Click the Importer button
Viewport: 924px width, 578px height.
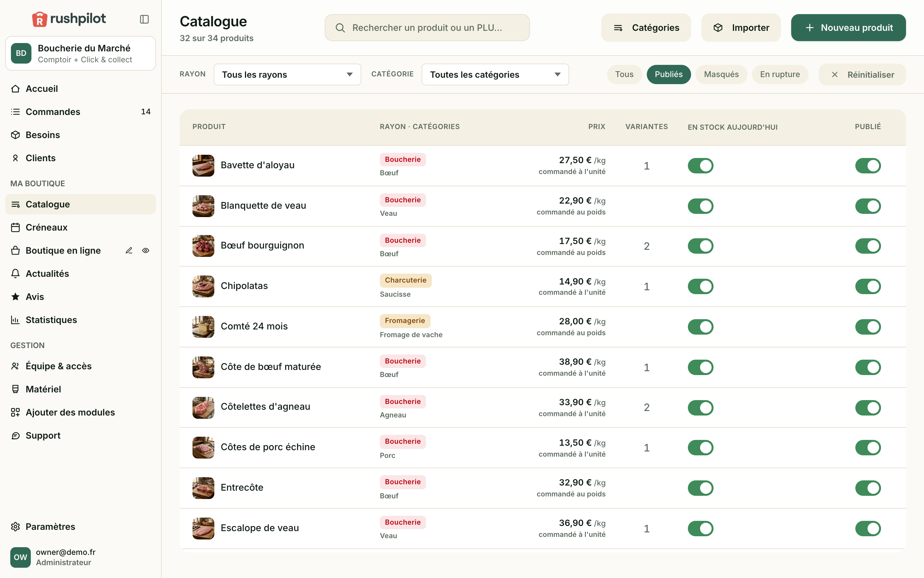[741, 28]
